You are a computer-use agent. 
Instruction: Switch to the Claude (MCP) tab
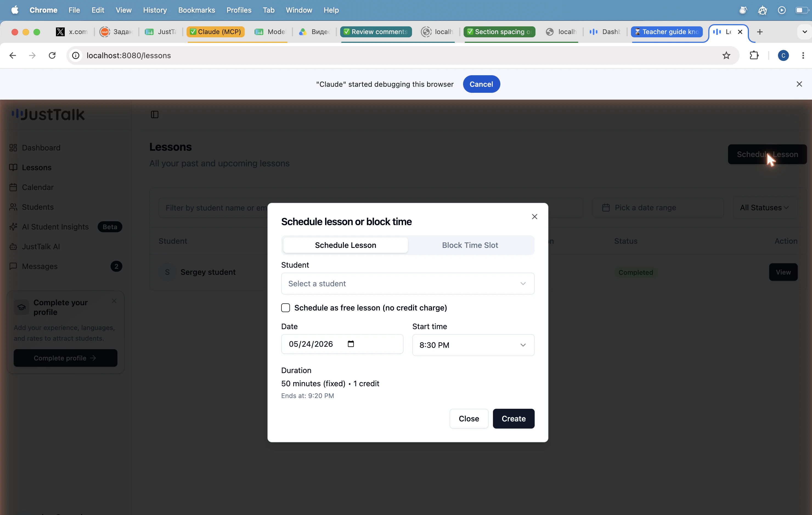pyautogui.click(x=215, y=32)
